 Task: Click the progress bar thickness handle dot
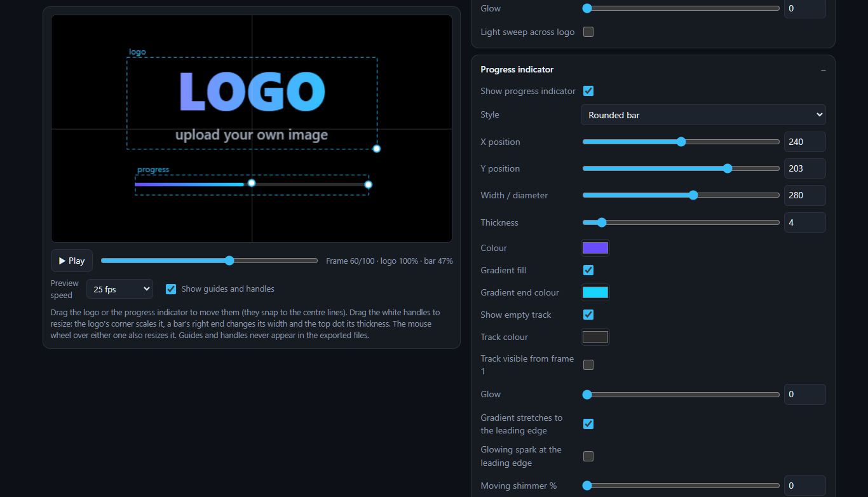tap(252, 183)
